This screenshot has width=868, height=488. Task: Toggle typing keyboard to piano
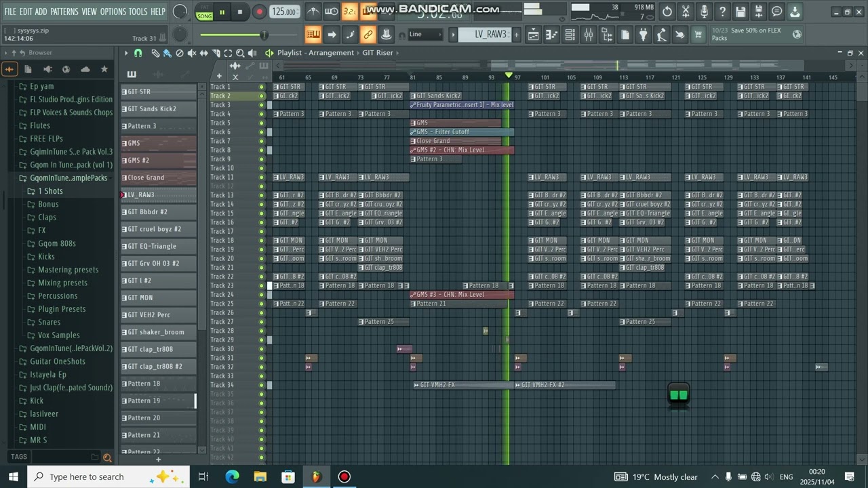click(313, 35)
